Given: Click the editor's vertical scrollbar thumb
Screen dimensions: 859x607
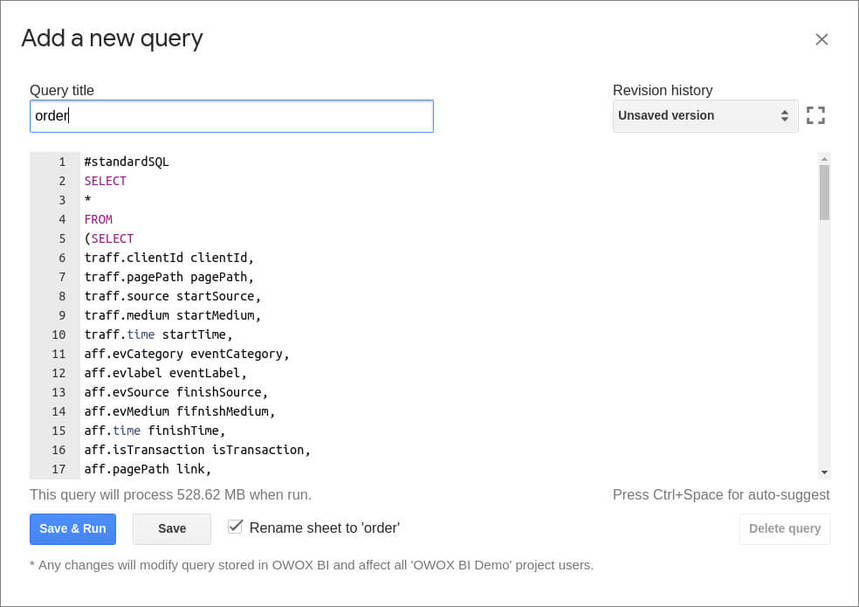Looking at the screenshot, I should (824, 192).
